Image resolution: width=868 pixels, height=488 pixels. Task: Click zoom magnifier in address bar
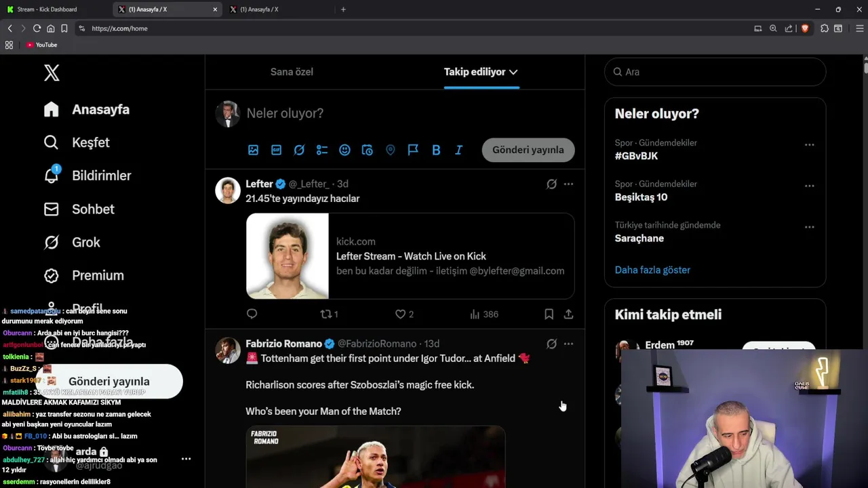pos(773,28)
